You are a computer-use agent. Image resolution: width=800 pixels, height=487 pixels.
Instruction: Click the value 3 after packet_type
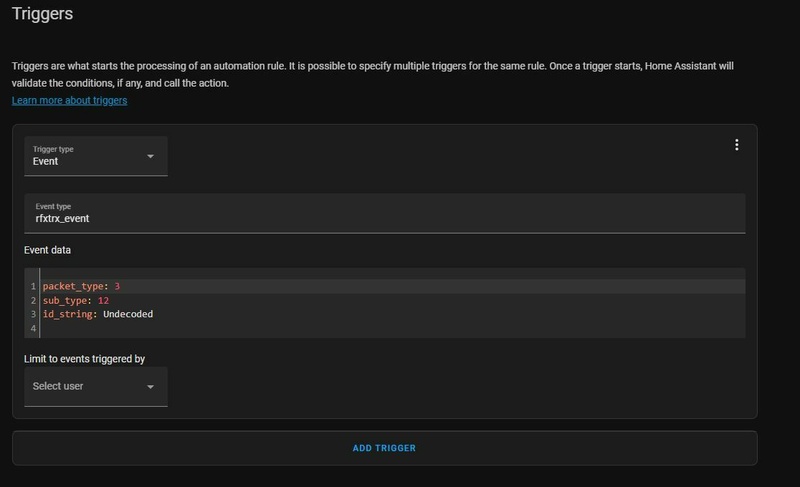(117, 286)
